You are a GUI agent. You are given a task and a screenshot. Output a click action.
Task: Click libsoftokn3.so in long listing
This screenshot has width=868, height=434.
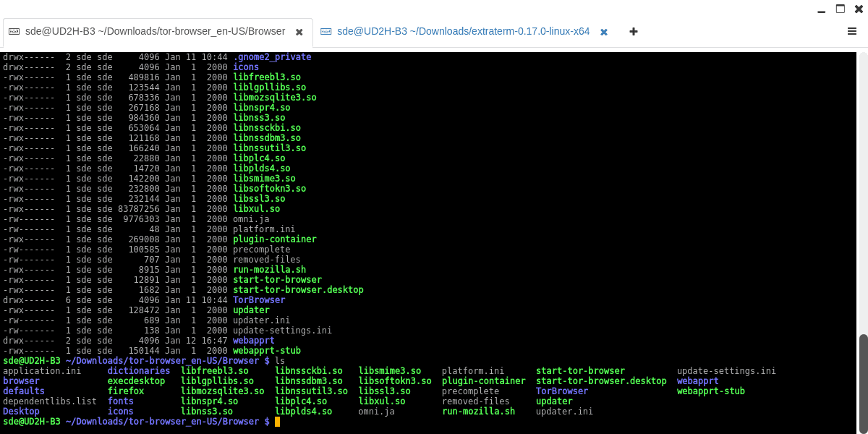(269, 189)
